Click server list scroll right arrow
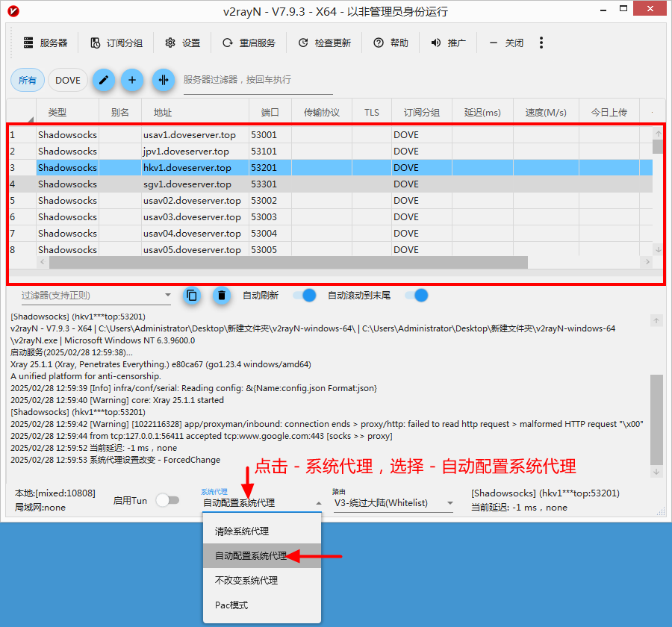 point(647,262)
